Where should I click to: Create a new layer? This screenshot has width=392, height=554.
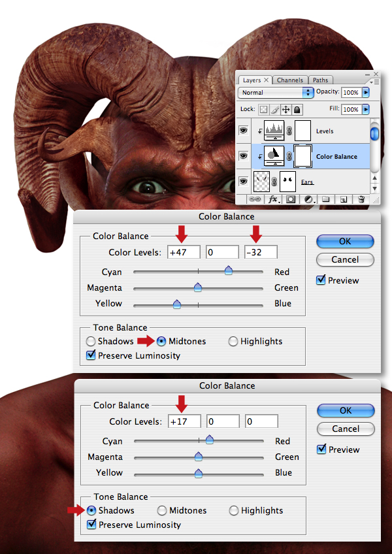click(x=343, y=200)
